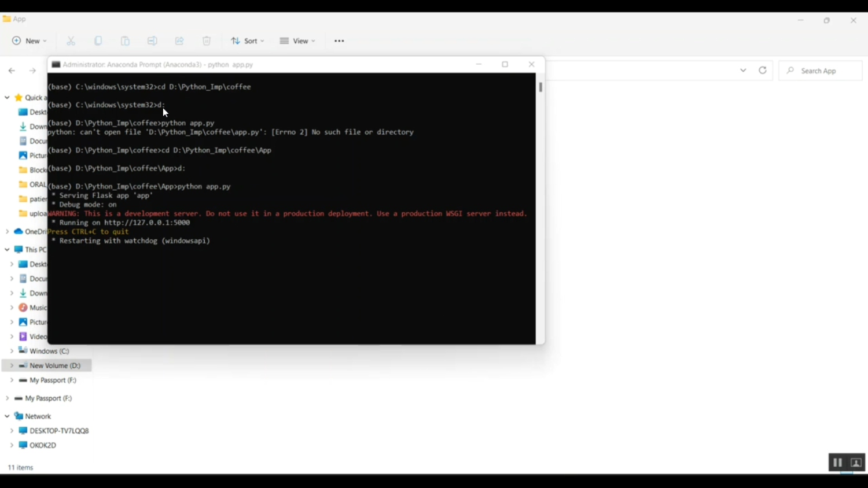The height and width of the screenshot is (488, 868).
Task: Refresh the File Explorer folder view
Action: point(763,71)
